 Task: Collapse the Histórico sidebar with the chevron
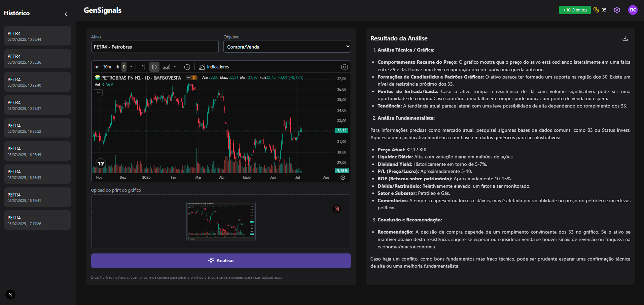(66, 14)
